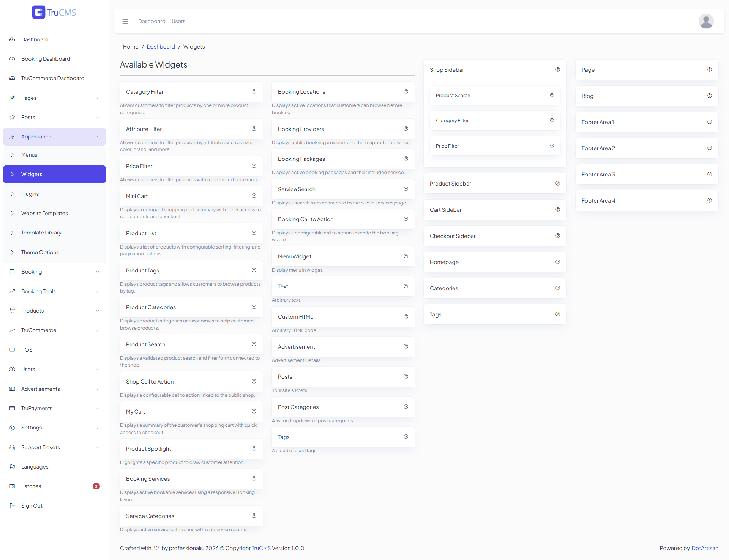Click Users link in top bar

(178, 21)
